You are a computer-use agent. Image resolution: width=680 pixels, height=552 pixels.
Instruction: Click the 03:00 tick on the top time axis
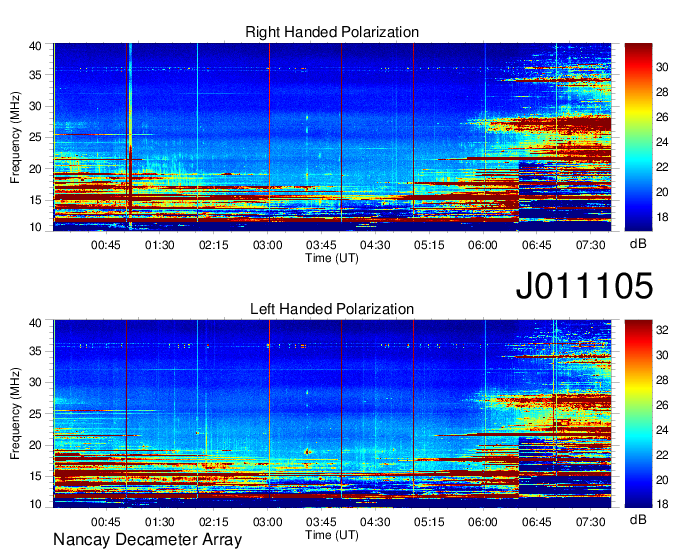click(268, 245)
